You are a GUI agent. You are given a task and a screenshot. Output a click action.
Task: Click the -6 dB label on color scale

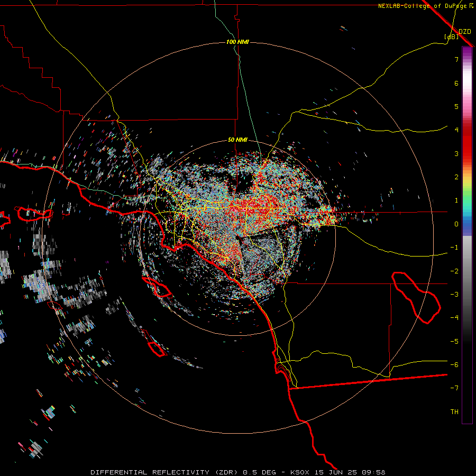[454, 365]
